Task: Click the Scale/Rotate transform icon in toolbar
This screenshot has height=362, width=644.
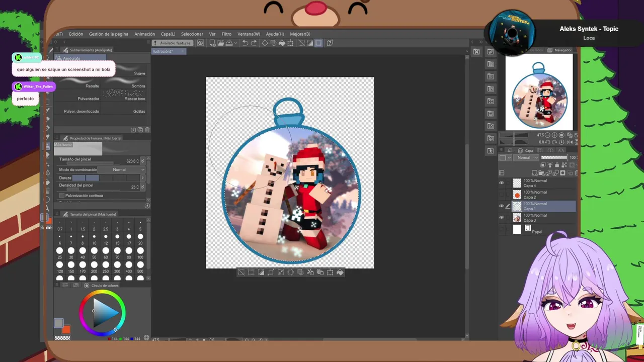Action: click(290, 43)
